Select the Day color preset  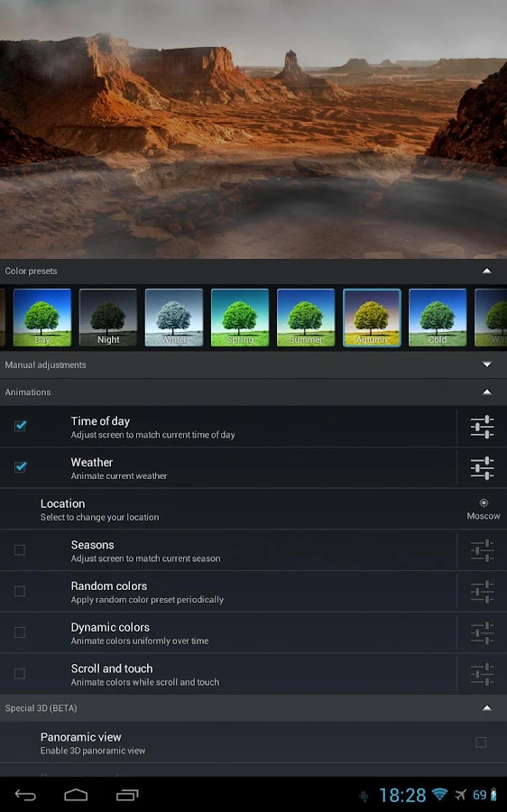click(41, 318)
